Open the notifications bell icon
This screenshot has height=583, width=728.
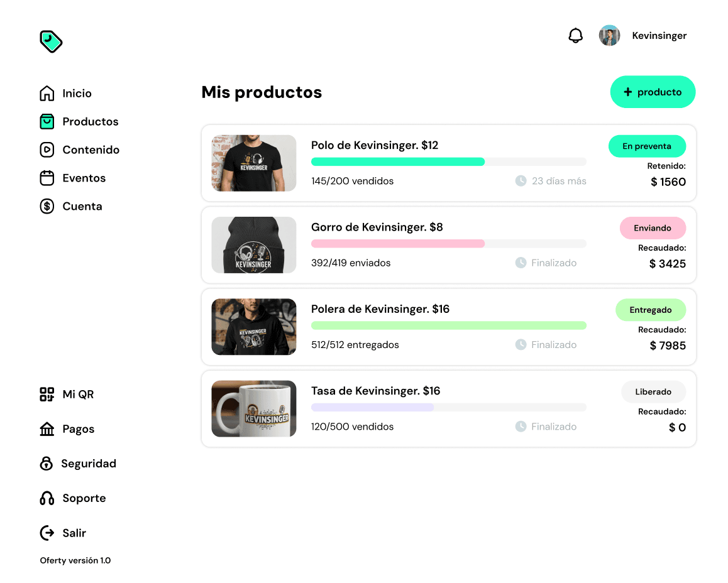[x=575, y=36]
